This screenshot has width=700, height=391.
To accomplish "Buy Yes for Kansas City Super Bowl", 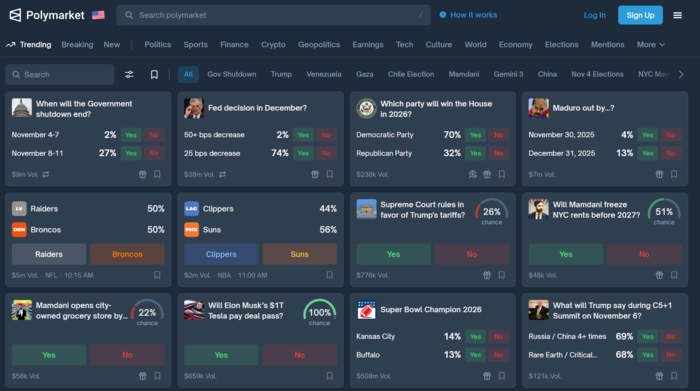I will [x=475, y=337].
